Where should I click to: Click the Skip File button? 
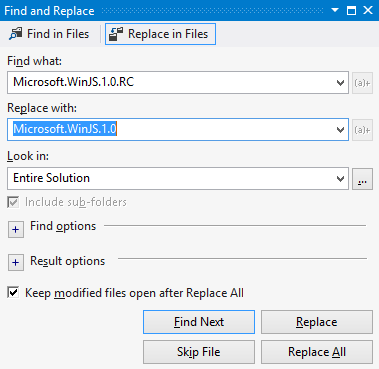coord(199,352)
